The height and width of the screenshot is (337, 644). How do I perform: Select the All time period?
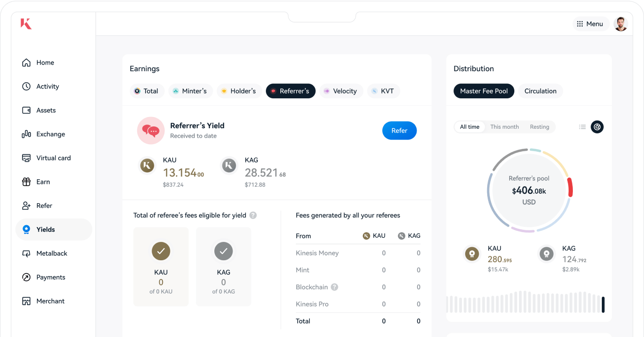pyautogui.click(x=470, y=127)
